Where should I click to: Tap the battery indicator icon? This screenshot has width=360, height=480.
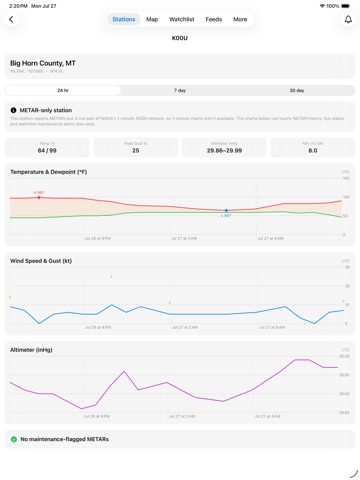[346, 6]
